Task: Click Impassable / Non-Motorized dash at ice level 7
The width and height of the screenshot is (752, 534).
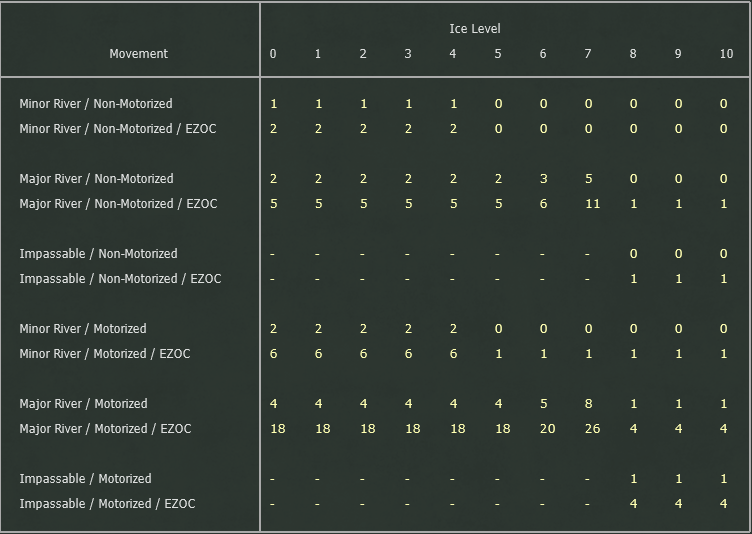Action: pyautogui.click(x=587, y=254)
